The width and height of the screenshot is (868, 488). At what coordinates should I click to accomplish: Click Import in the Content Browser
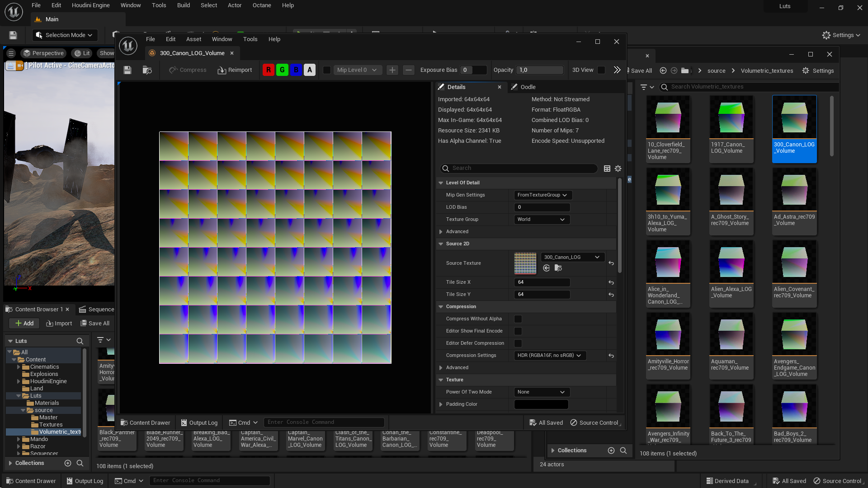click(59, 324)
